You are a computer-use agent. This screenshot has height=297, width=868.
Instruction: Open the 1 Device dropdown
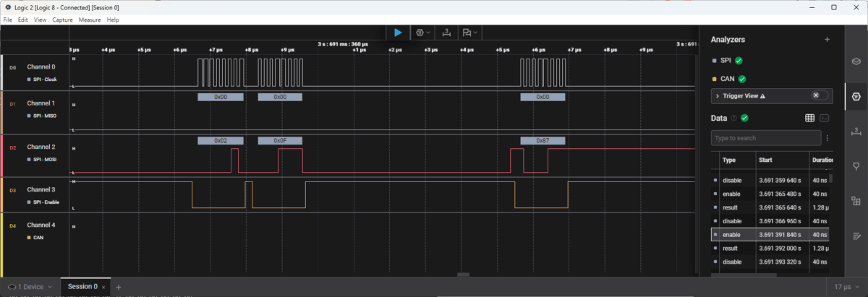[28, 287]
